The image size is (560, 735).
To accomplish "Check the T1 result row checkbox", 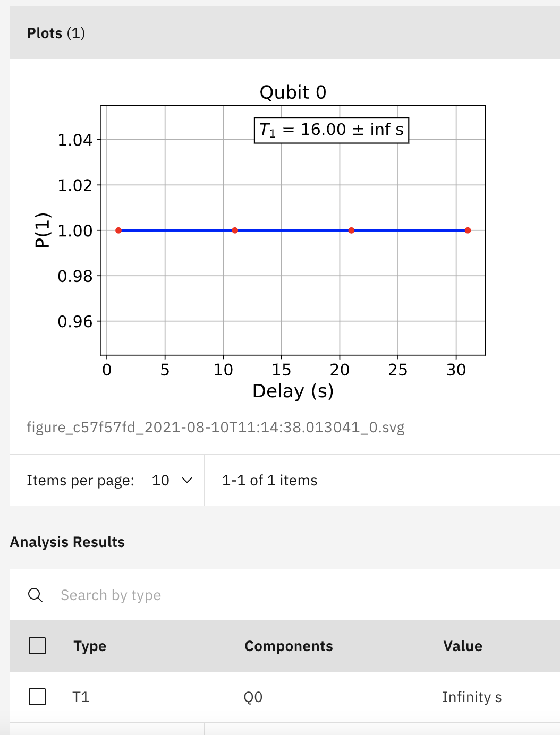I will point(36,697).
